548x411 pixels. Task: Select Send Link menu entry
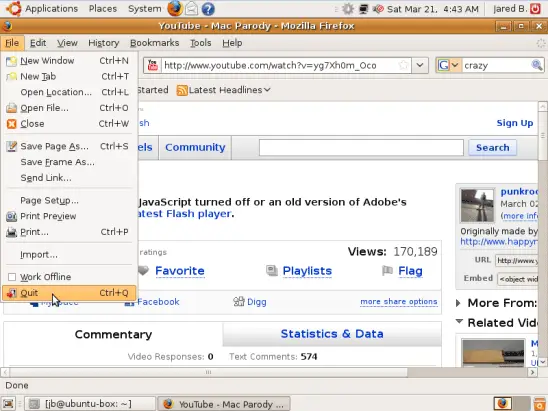pos(69,178)
